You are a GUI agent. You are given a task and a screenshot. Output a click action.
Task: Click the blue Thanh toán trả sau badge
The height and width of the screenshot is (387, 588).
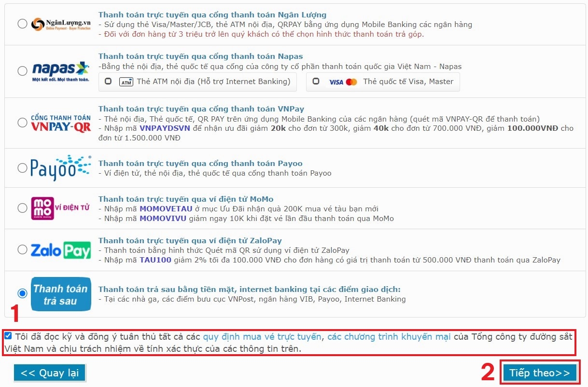61,294
